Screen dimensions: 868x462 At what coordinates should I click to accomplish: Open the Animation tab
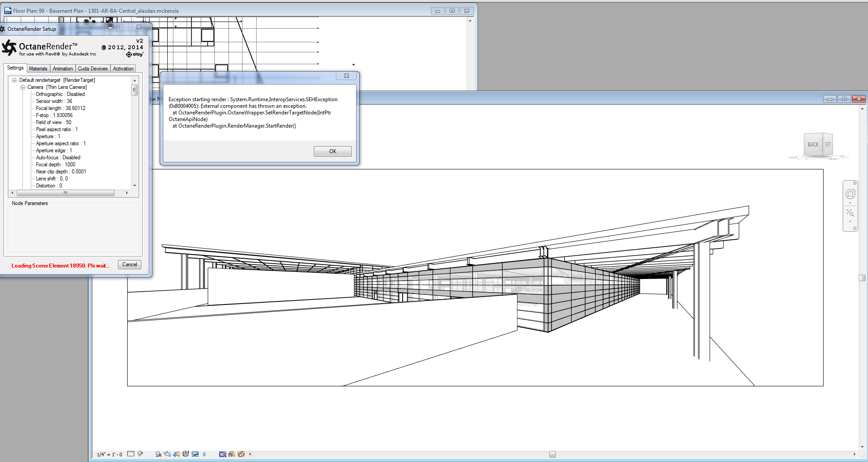[x=63, y=69]
